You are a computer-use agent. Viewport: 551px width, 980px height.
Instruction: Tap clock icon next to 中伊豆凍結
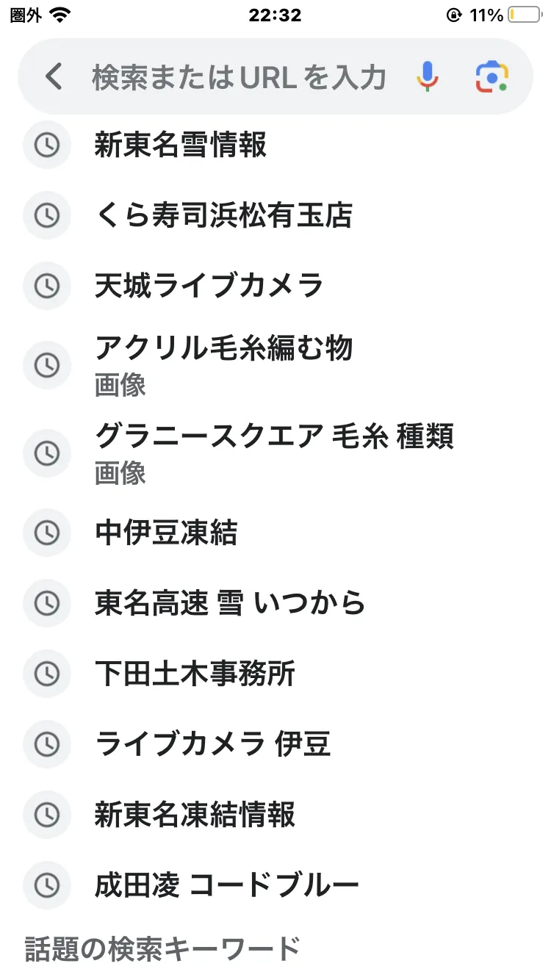pyautogui.click(x=47, y=533)
